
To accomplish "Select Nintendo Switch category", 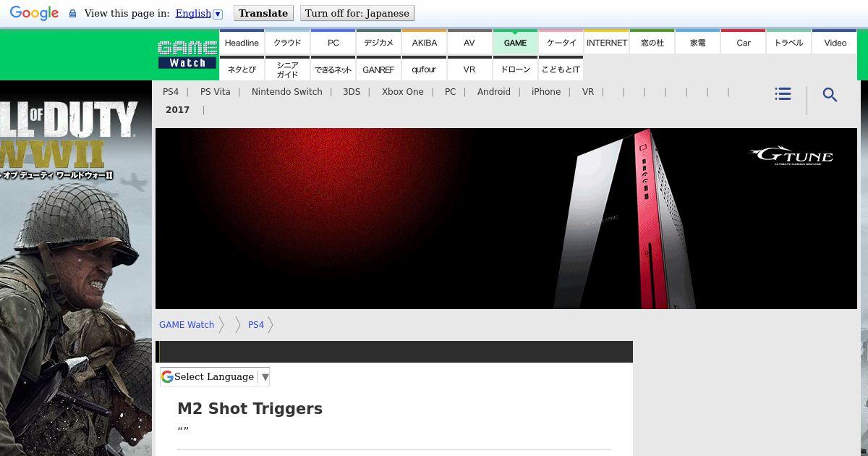I will coord(287,92).
